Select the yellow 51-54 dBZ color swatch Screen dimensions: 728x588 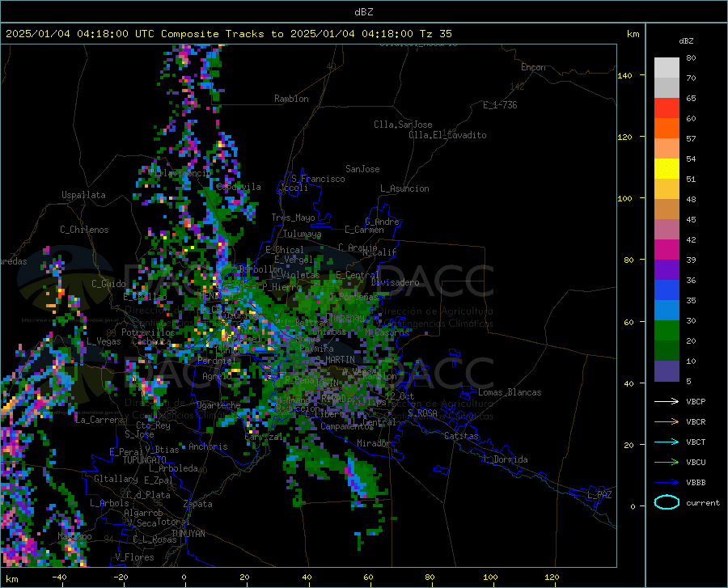(x=667, y=169)
